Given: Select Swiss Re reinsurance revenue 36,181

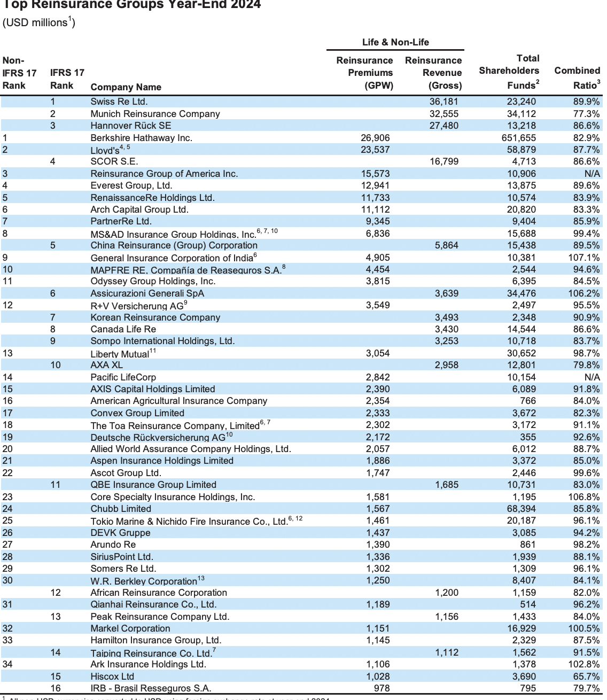Looking at the screenshot, I should (x=444, y=102).
